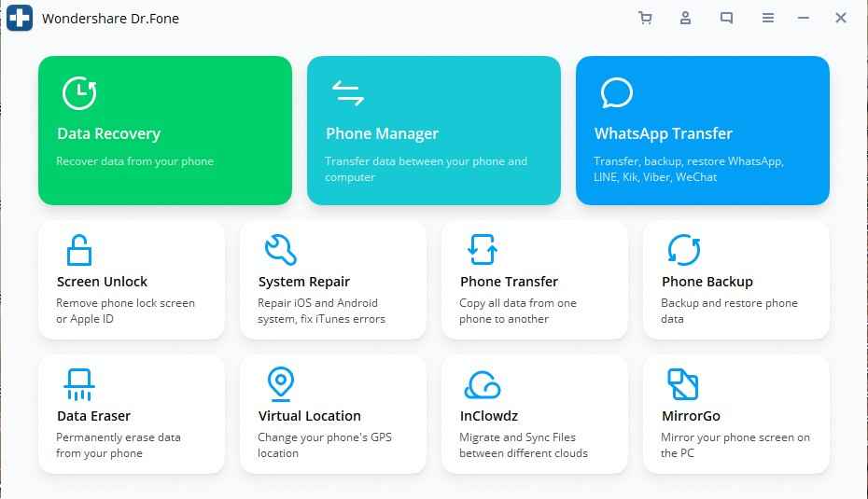Select Virtual Location title
Viewport: 868px width, 499px height.
pos(310,416)
